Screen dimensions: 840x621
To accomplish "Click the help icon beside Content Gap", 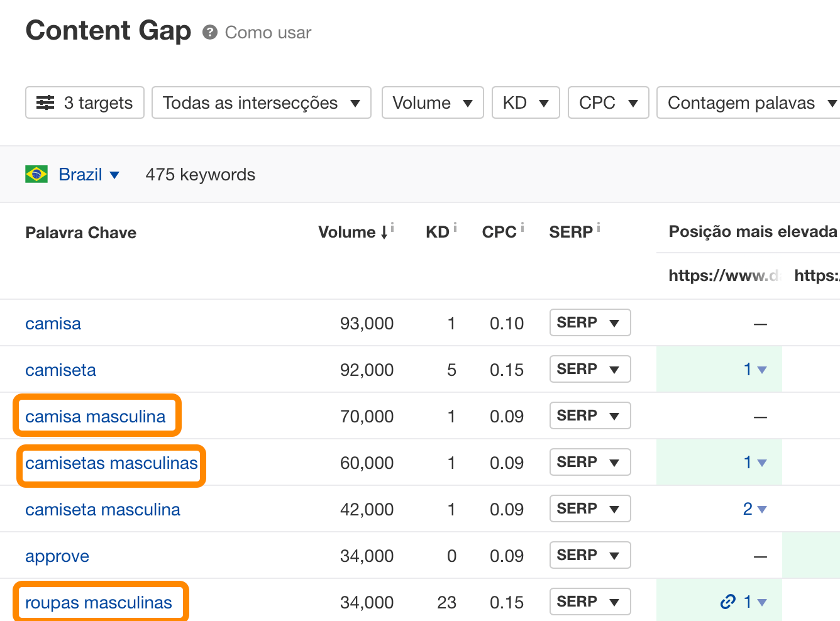I will tap(210, 32).
